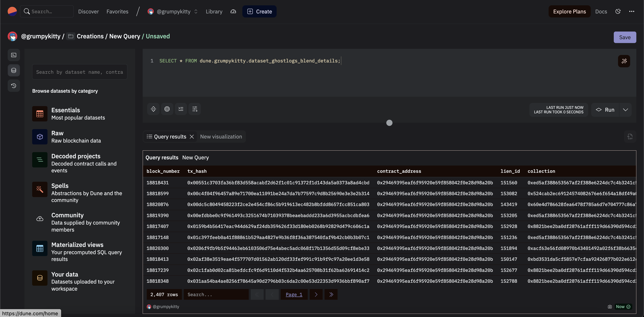Viewport: 644px width, 317px height.
Task: Open the query editor sidebar icon
Action: coord(14,55)
